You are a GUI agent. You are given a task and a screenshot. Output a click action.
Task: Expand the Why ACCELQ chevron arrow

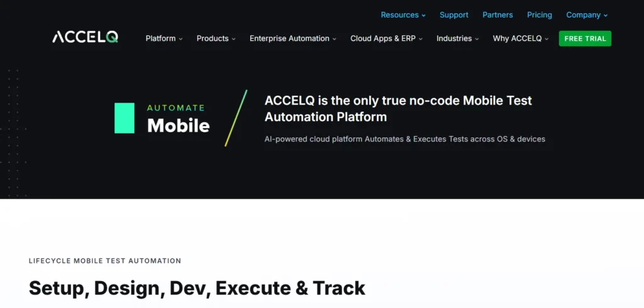click(547, 39)
